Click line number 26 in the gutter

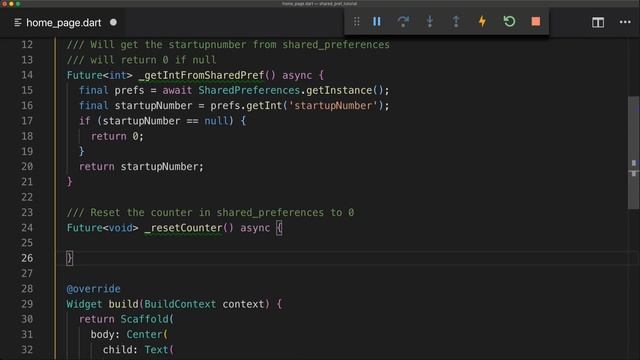27,258
